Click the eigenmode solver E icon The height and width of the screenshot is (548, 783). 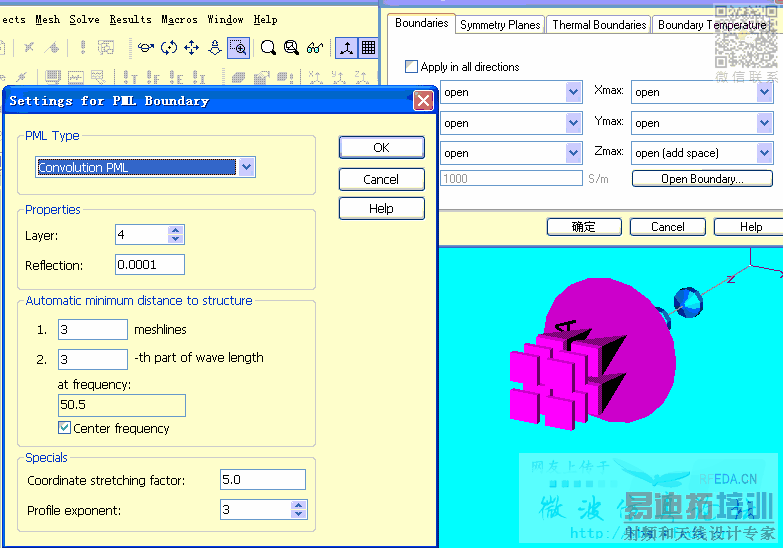(176, 77)
